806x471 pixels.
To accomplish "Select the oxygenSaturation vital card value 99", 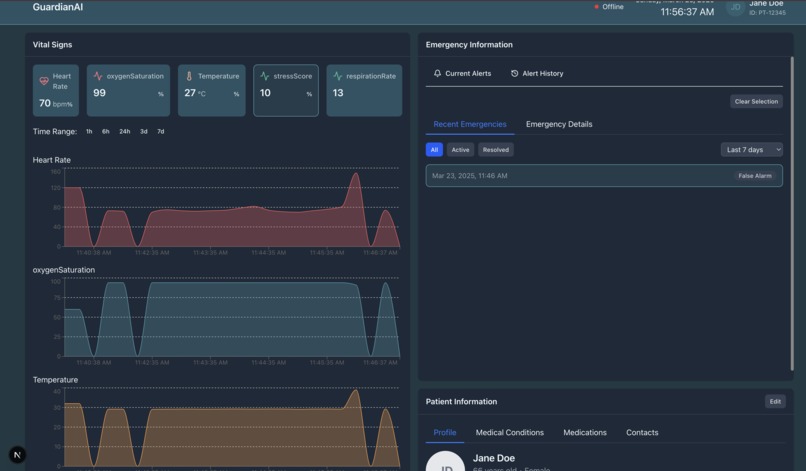I will tap(99, 93).
